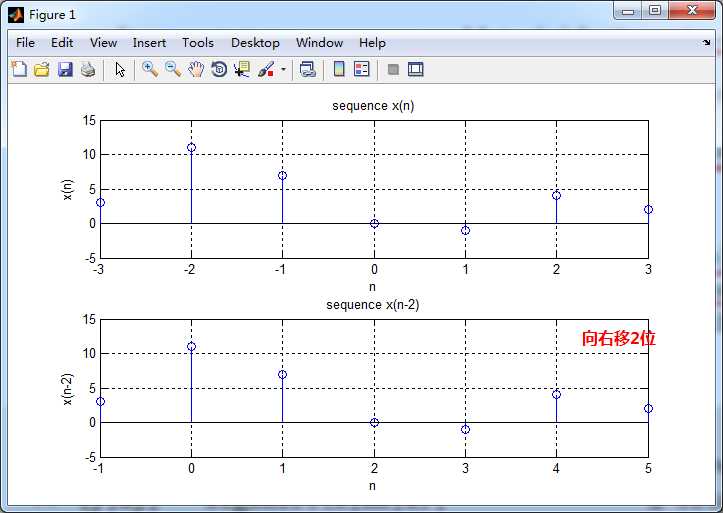Open the Tools menu

click(198, 43)
